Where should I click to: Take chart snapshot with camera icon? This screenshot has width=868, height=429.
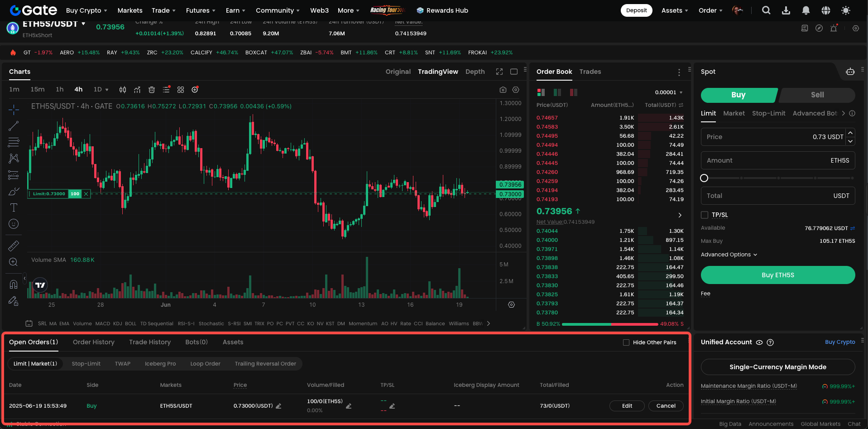(503, 90)
